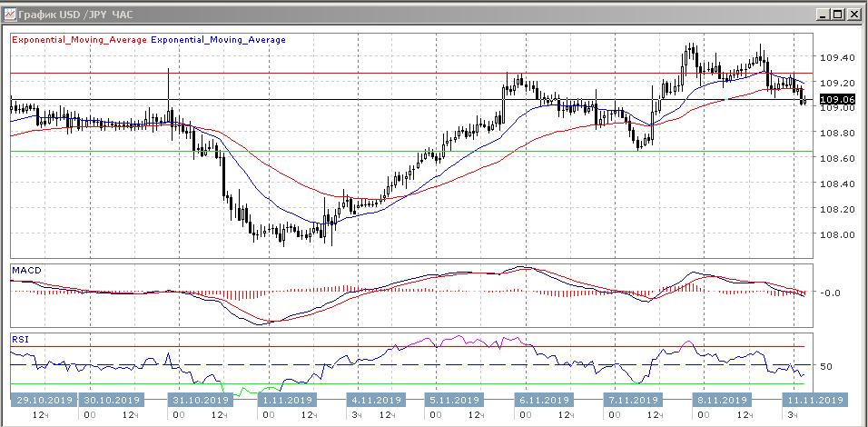Viewport: 868px width, 427px height.
Task: Maximize the USD/JPY chart window
Action: pos(838,15)
